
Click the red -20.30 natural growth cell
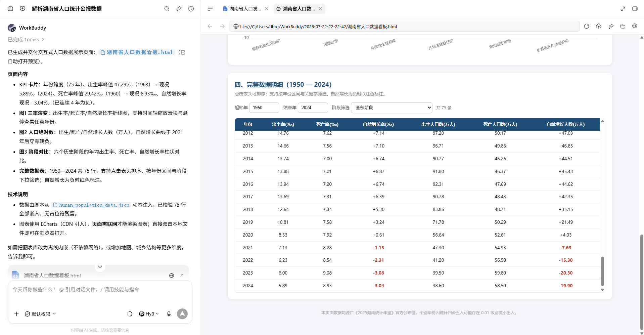[566, 273]
